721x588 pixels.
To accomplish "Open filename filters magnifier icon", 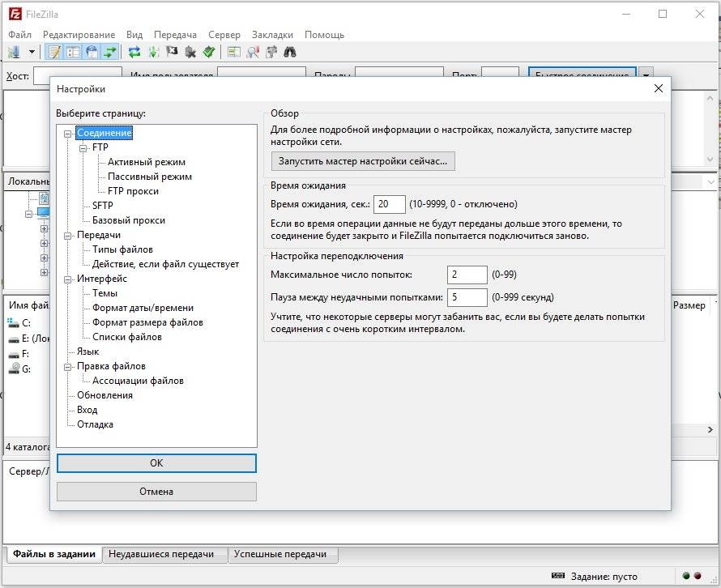I will coord(253,52).
